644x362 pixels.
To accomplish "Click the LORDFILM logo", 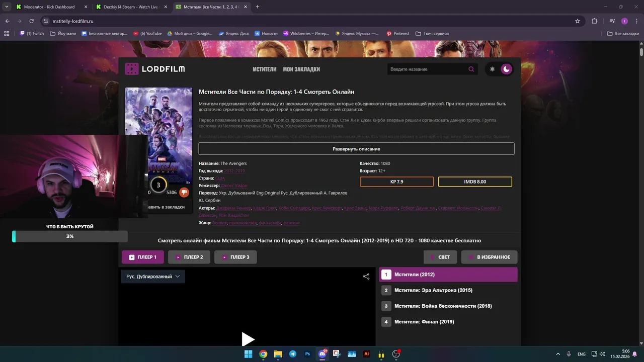I will point(155,69).
